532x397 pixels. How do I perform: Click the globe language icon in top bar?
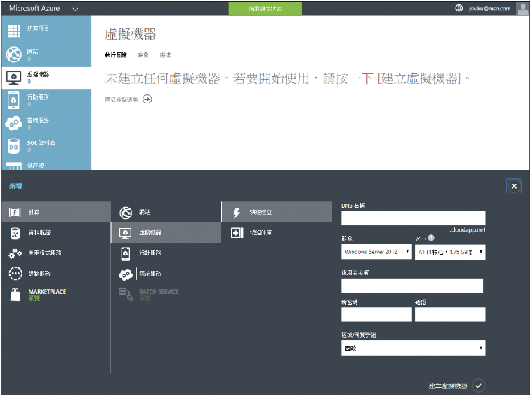click(459, 9)
